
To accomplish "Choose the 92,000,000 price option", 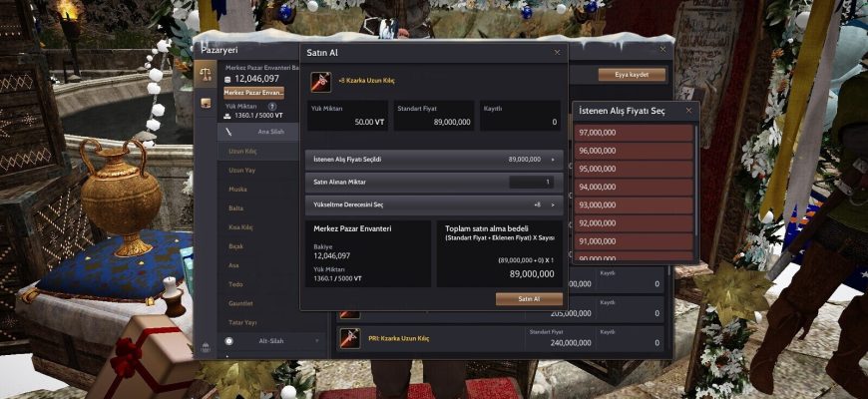I will (x=634, y=223).
